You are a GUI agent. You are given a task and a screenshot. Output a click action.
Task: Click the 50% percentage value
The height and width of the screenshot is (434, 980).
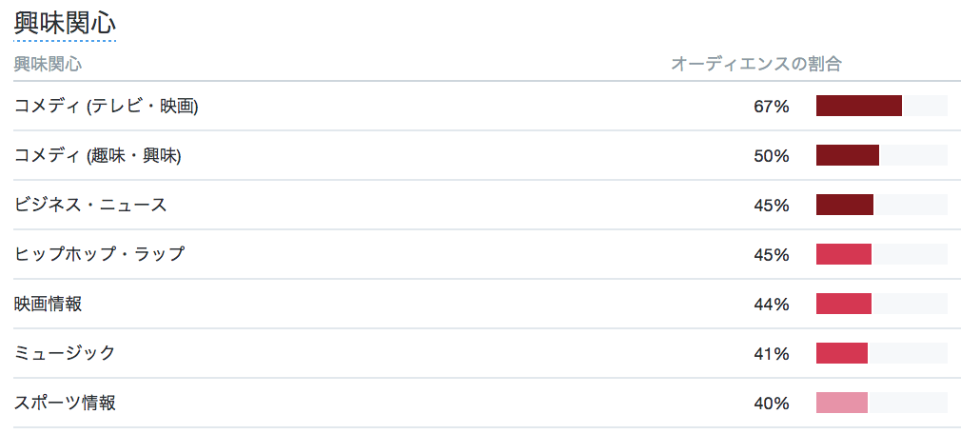point(772,156)
